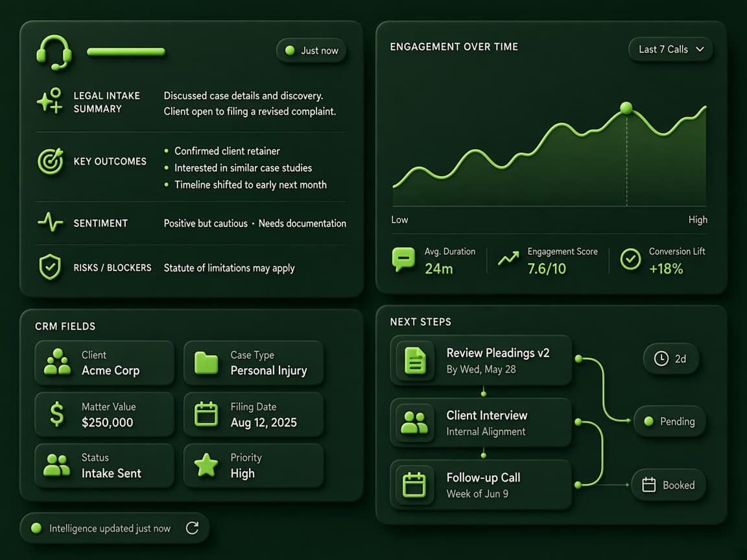Click the chat bubble icon beside Avg. Duration
This screenshot has height=560, width=747.
coord(403,259)
